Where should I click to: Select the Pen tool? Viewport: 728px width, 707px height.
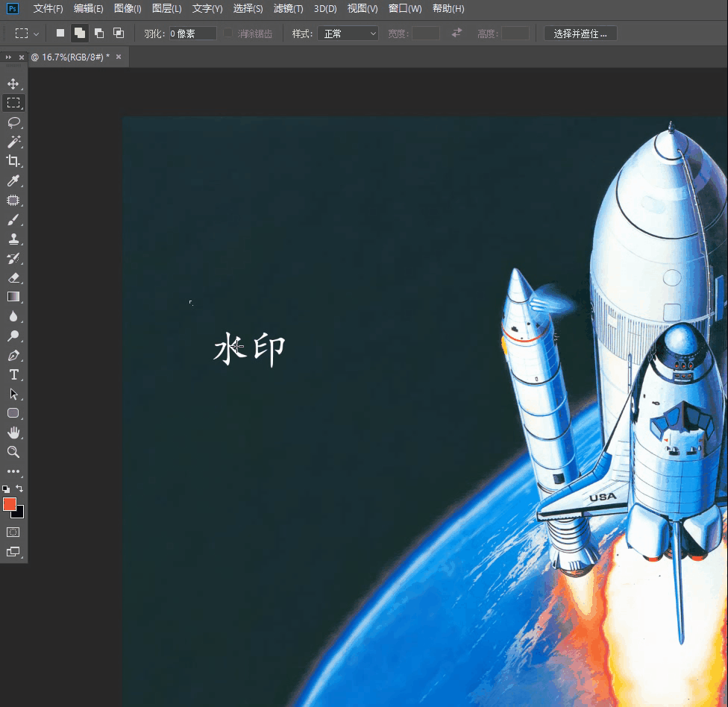13,356
